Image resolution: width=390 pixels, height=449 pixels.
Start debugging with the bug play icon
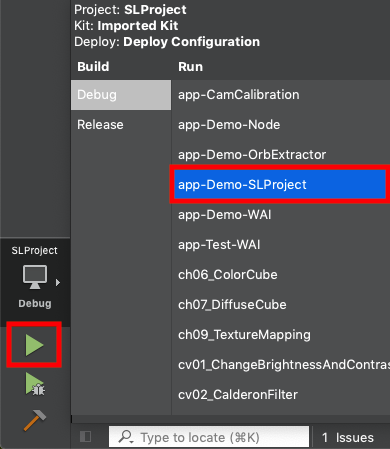point(35,385)
